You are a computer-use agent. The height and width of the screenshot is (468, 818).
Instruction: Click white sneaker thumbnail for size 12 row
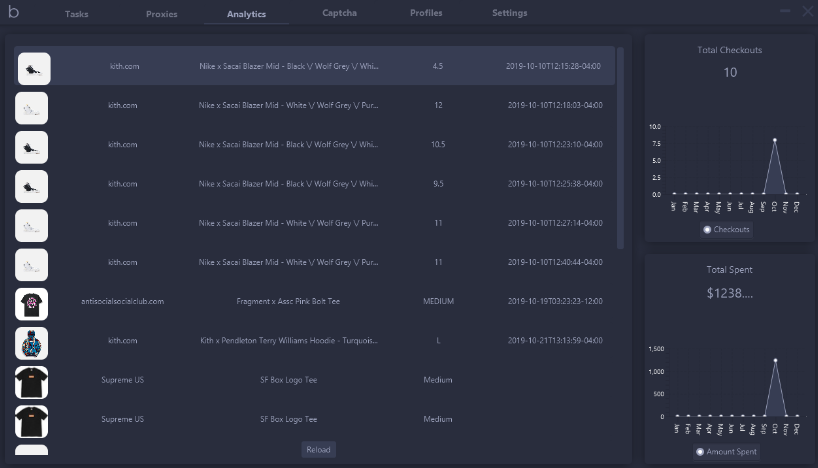pyautogui.click(x=31, y=108)
